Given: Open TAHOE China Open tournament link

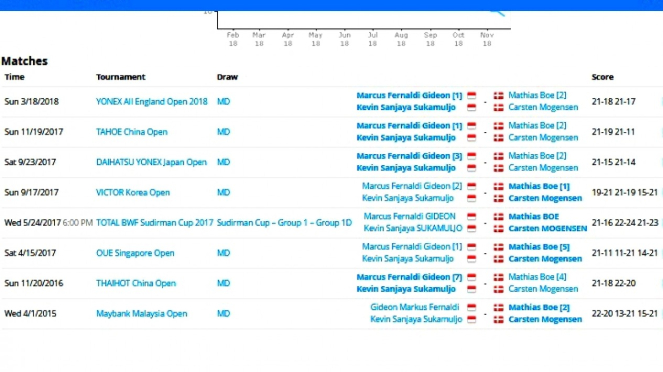Looking at the screenshot, I should click(x=132, y=132).
